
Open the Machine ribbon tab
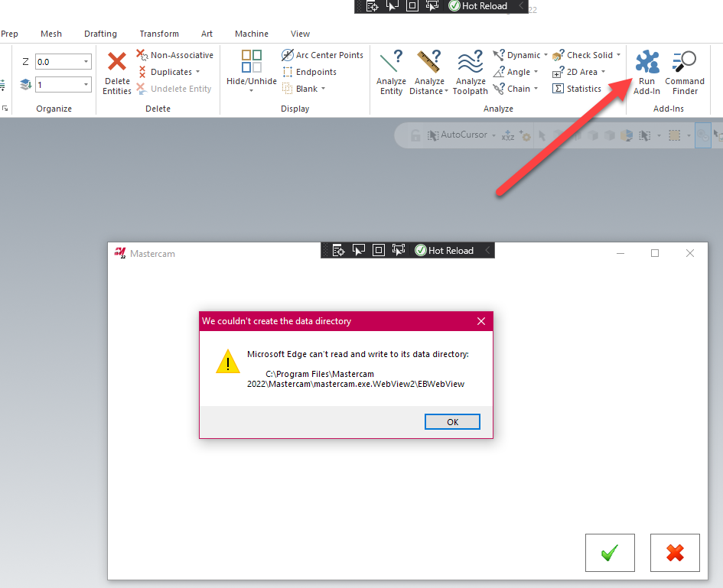click(x=251, y=34)
